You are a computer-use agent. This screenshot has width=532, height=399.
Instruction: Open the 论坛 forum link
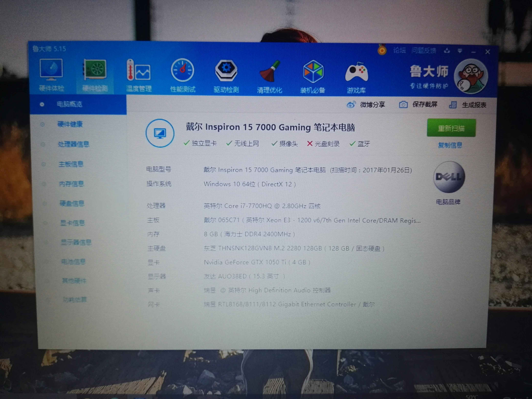click(400, 50)
